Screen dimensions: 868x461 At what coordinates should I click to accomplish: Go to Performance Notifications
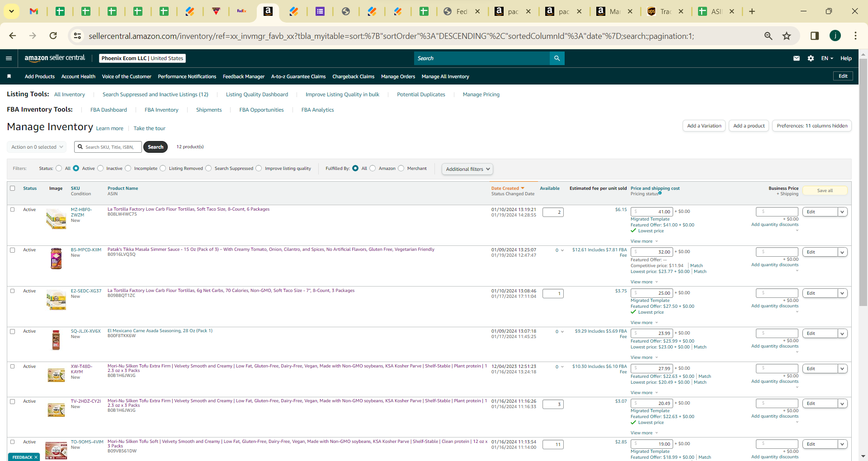coord(187,76)
